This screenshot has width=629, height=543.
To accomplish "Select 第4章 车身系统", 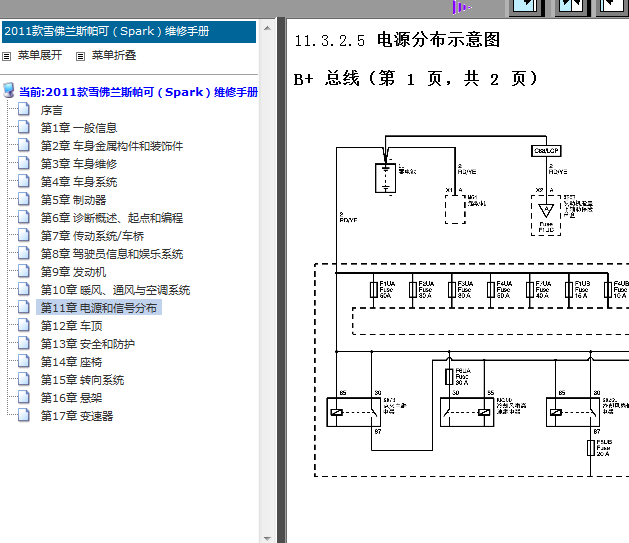I will click(x=79, y=182).
